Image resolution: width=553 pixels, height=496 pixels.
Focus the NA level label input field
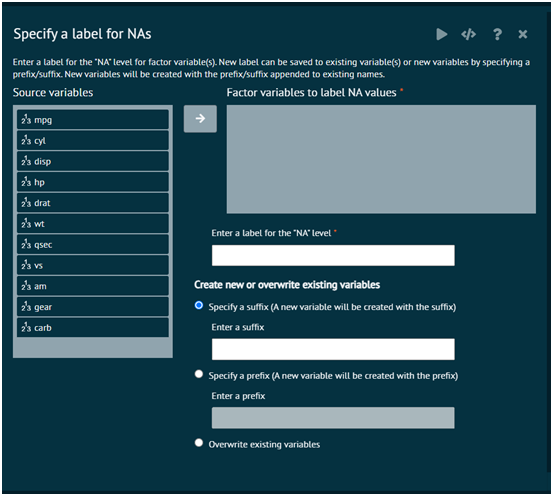(333, 255)
